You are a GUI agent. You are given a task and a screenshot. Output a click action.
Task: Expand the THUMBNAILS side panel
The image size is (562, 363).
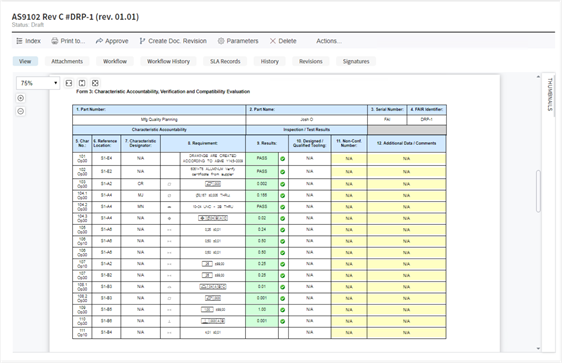pos(549,94)
